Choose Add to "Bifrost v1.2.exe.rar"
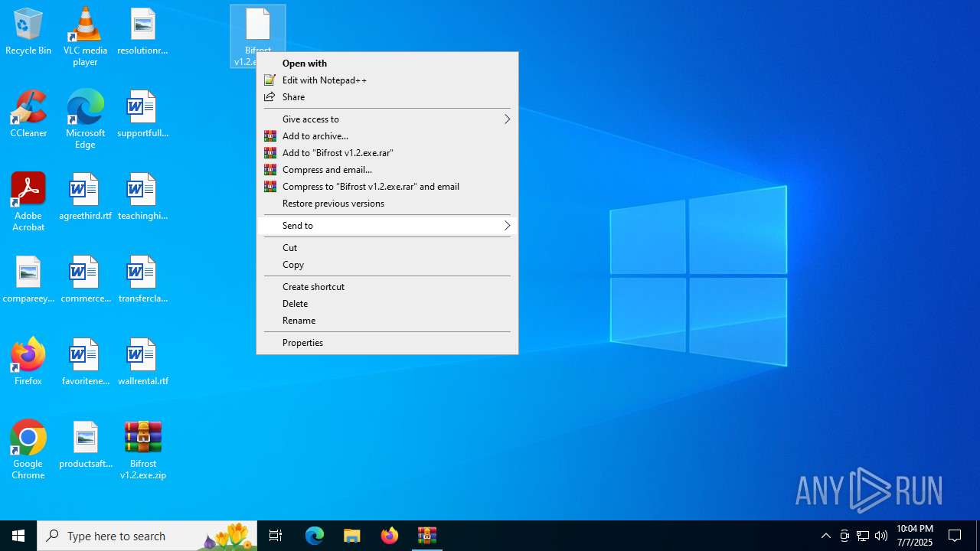The height and width of the screenshot is (551, 980). pos(387,153)
